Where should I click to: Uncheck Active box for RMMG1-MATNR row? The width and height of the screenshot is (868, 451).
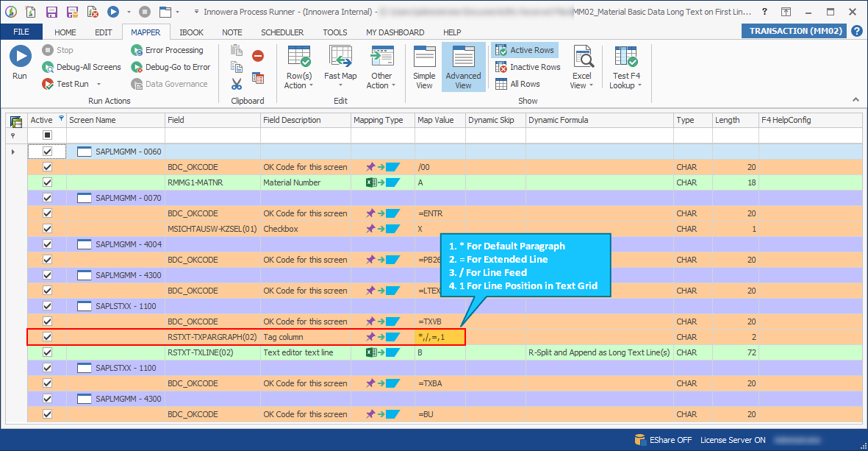(48, 182)
